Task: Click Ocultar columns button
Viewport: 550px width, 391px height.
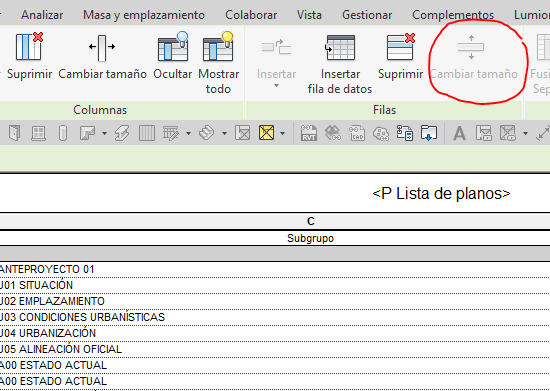Action: [173, 56]
